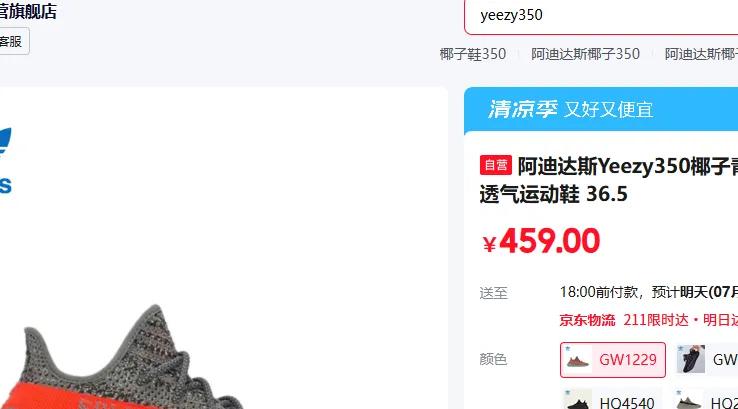Choose the HQ4540 color option
Image resolution: width=738 pixels, height=409 pixels.
click(610, 401)
